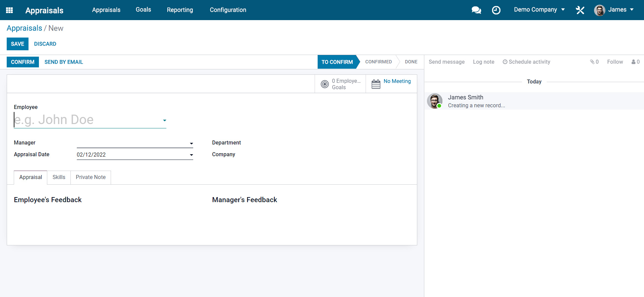Open the Demo Company switcher
This screenshot has width=644, height=297.
pos(539,10)
